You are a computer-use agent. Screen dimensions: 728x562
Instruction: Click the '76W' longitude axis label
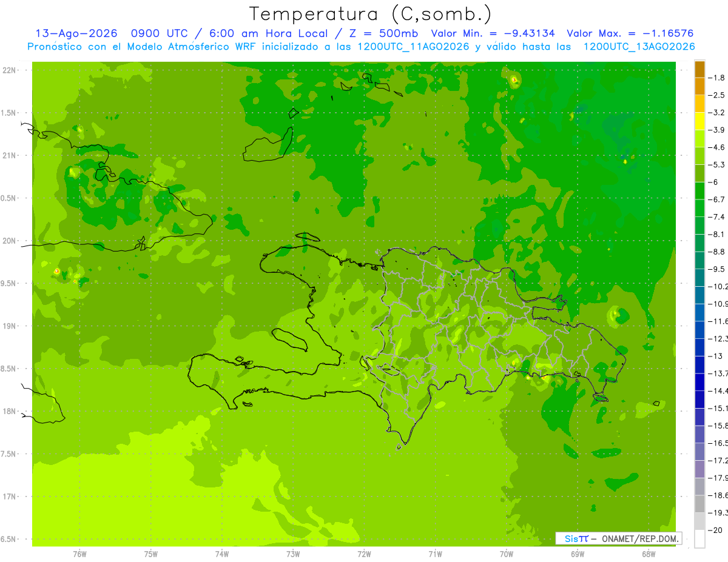tap(79, 554)
